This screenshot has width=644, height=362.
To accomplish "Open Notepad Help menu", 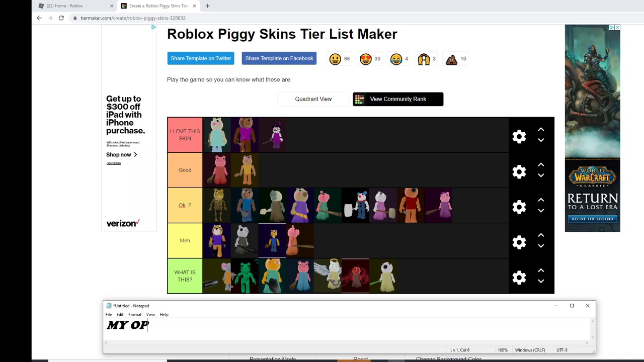I will pos(164,315).
